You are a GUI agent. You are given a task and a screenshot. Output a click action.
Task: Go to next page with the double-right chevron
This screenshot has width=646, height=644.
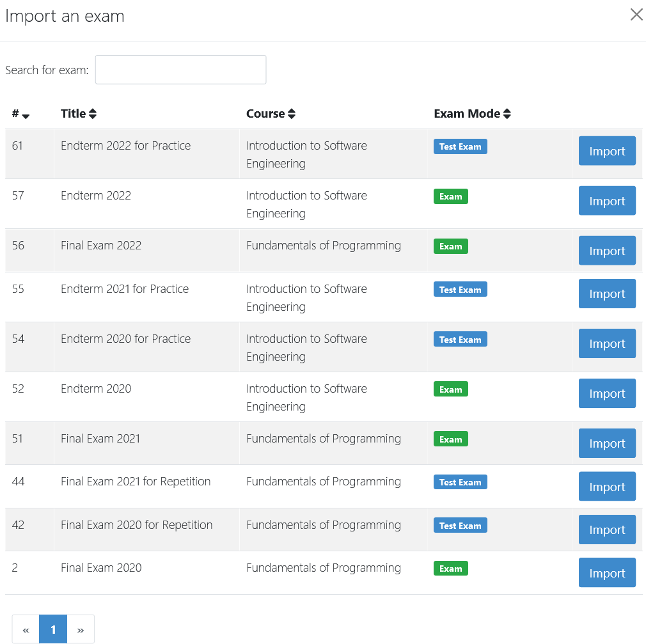[81, 629]
